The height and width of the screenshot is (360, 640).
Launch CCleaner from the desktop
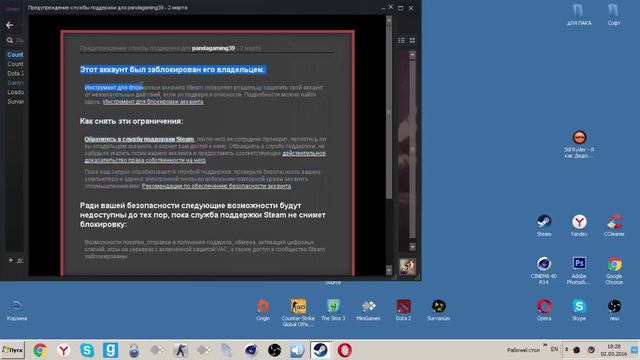click(614, 225)
